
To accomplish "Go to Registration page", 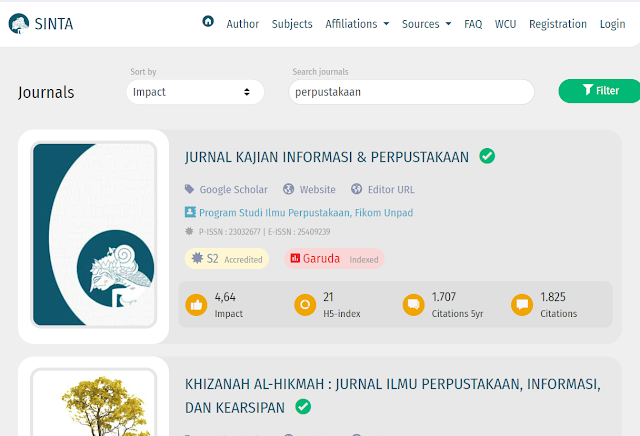I will coord(558,24).
